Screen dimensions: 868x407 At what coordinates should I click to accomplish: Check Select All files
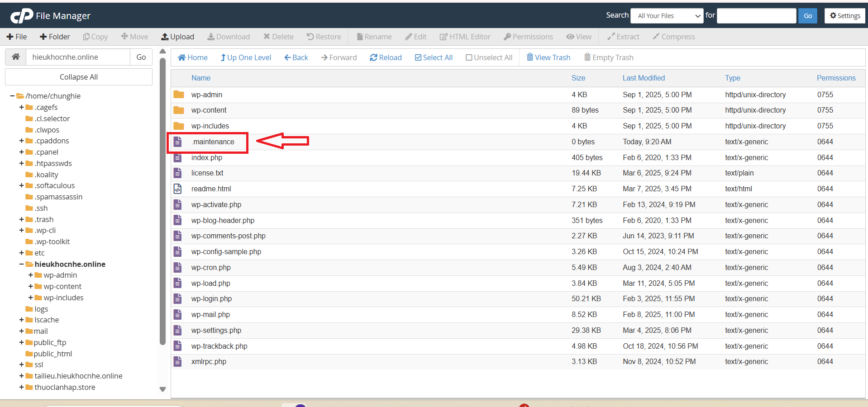(434, 57)
